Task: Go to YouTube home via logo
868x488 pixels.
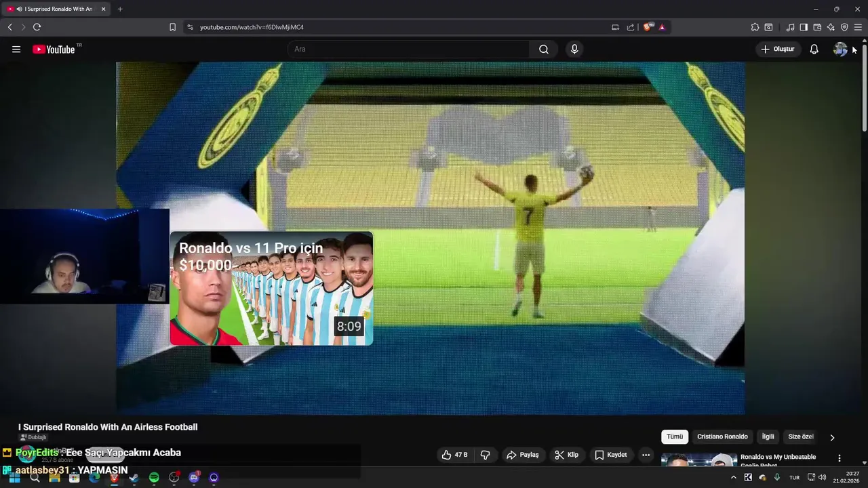Action: coord(54,49)
